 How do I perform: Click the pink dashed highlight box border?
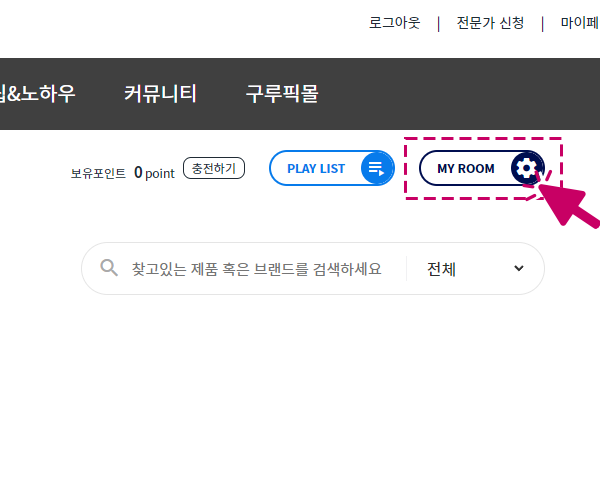[483, 138]
